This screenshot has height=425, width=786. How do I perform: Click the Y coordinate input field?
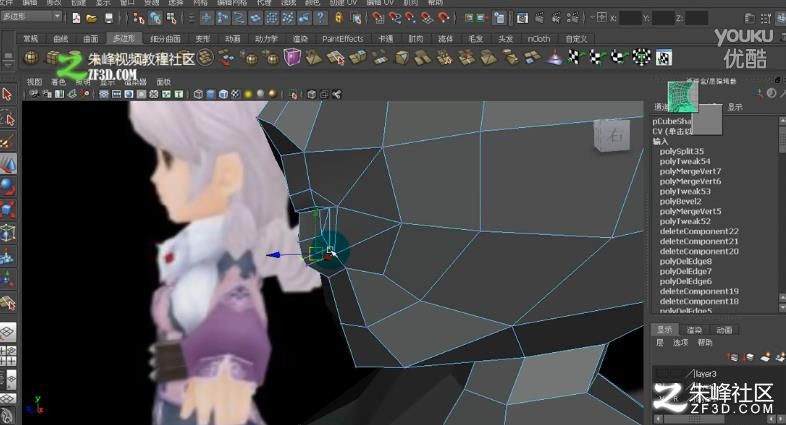point(663,19)
